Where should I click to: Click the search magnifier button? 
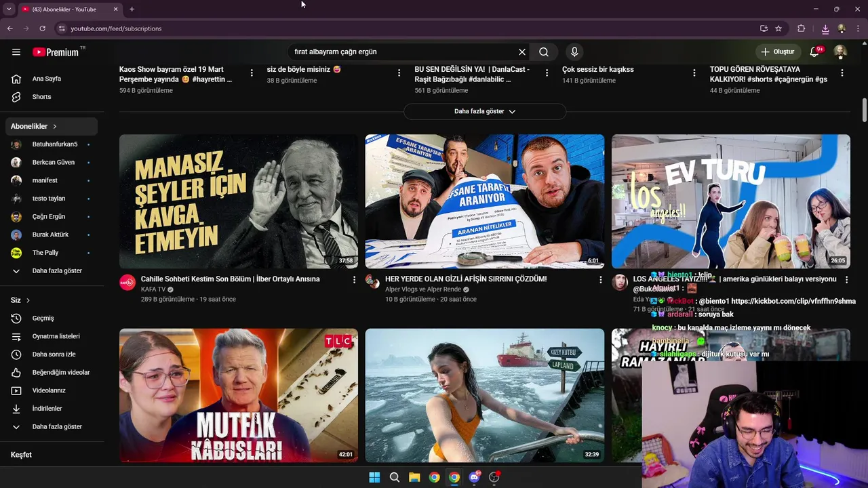point(544,52)
